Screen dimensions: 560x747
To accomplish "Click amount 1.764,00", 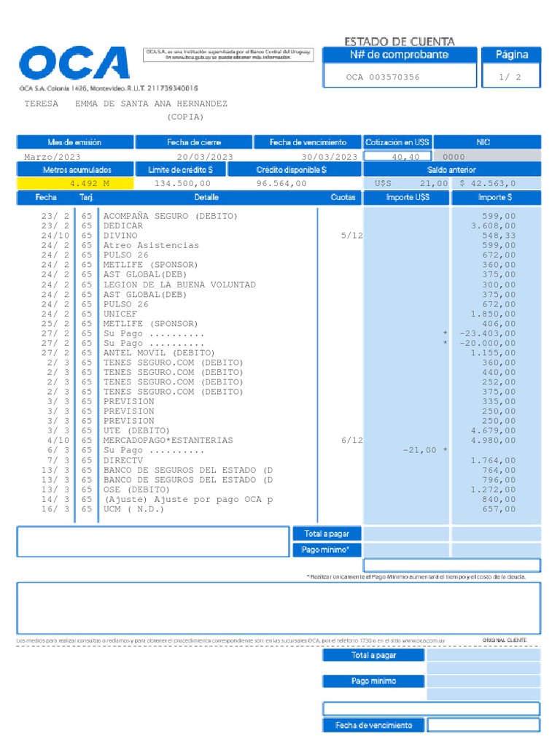I will [494, 461].
